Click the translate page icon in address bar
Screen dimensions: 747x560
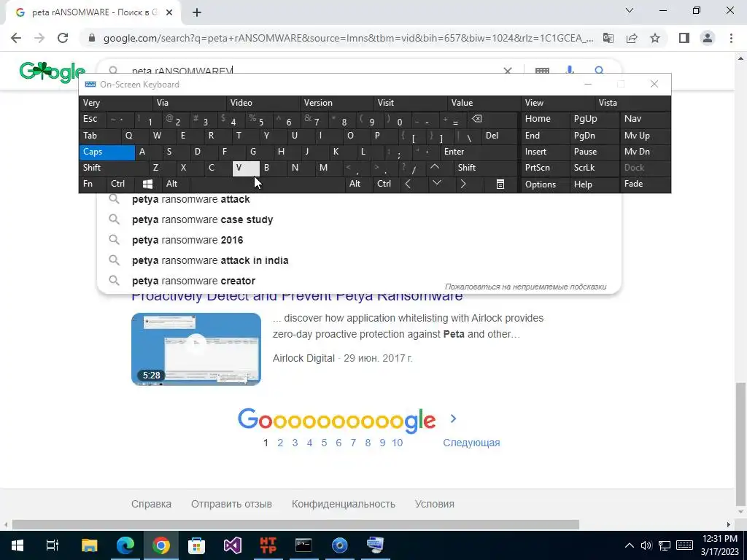[x=608, y=38]
